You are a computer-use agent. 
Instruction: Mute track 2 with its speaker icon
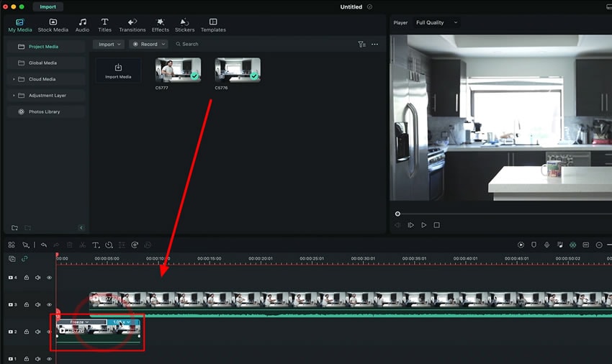pos(38,332)
